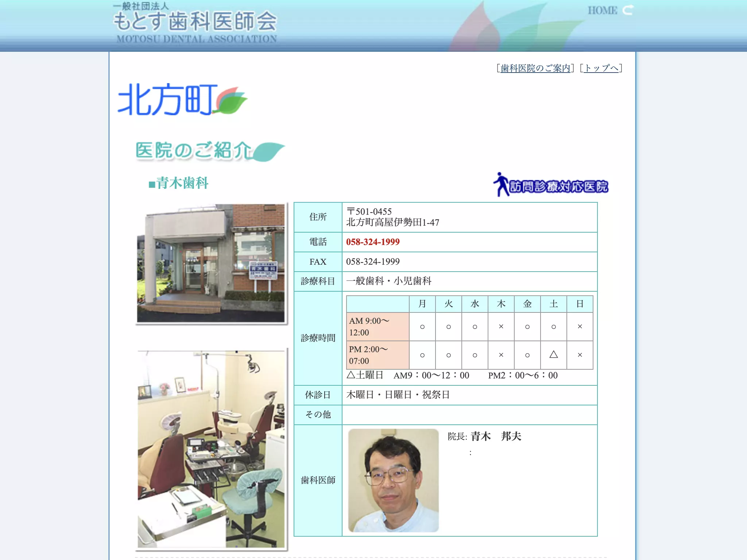Click the 火 column header

(x=449, y=304)
